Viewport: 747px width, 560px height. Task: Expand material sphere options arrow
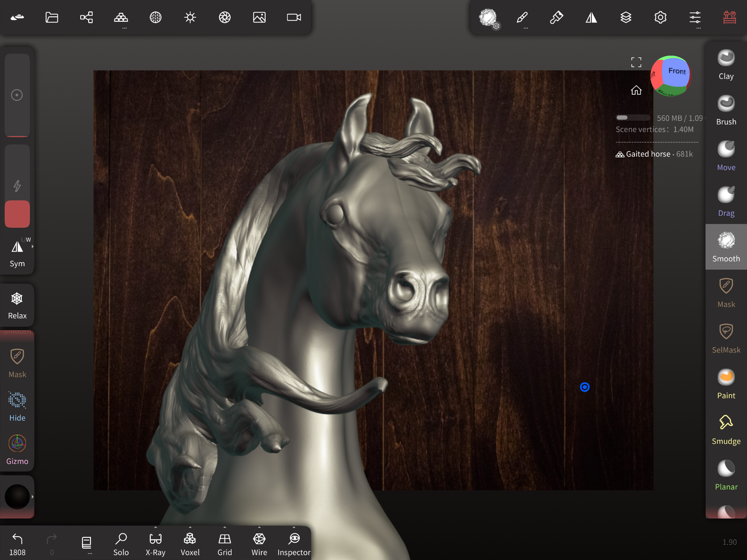(x=33, y=497)
